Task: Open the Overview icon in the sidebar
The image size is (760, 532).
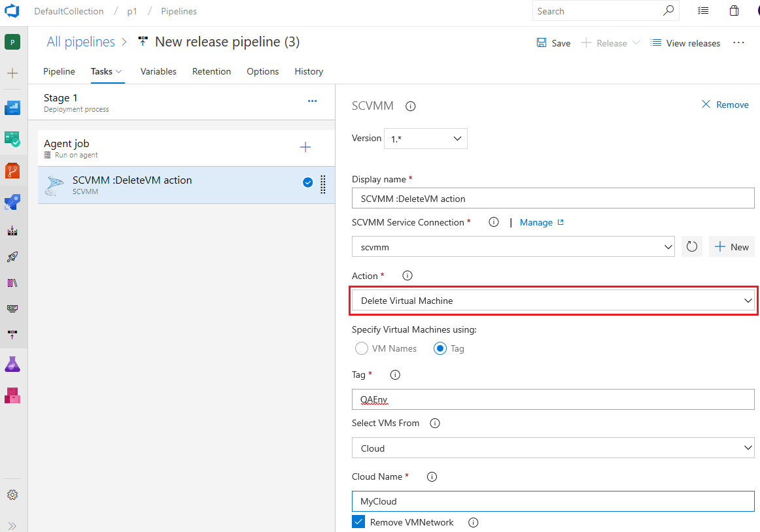Action: [12, 108]
